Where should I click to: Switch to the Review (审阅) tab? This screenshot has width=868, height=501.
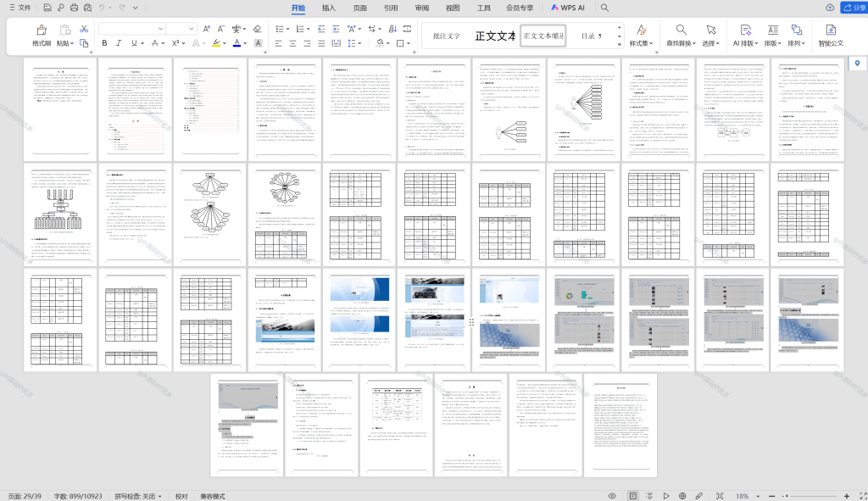click(422, 8)
